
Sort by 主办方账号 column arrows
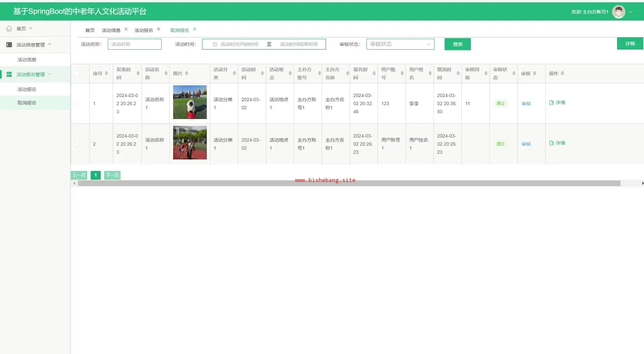click(x=320, y=73)
